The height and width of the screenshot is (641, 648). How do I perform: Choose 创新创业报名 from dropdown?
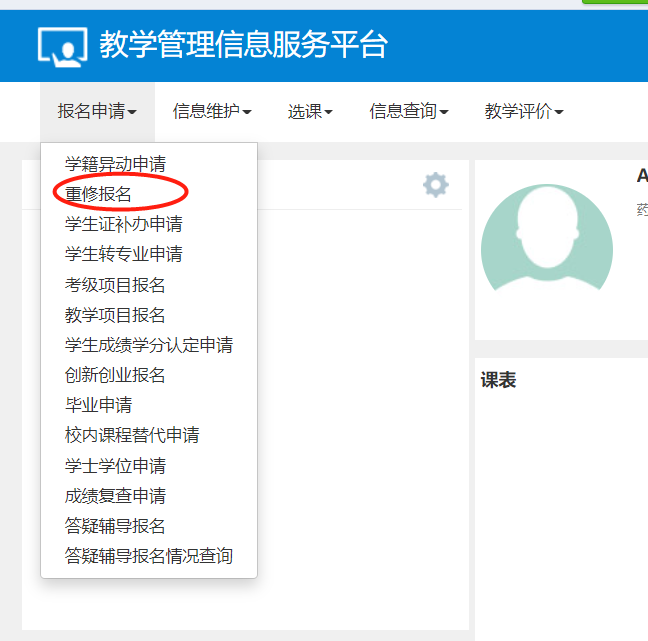[x=115, y=375]
